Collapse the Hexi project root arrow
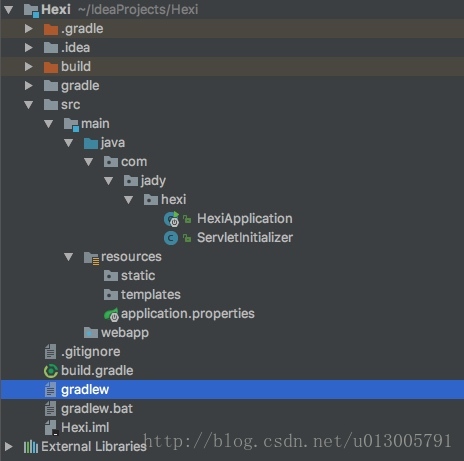 tap(9, 10)
